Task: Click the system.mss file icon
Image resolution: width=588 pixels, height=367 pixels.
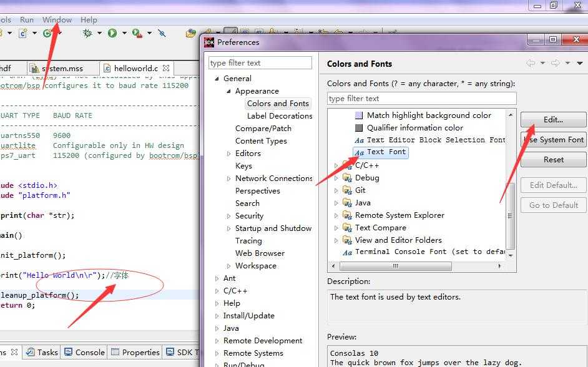Action: click(x=35, y=68)
